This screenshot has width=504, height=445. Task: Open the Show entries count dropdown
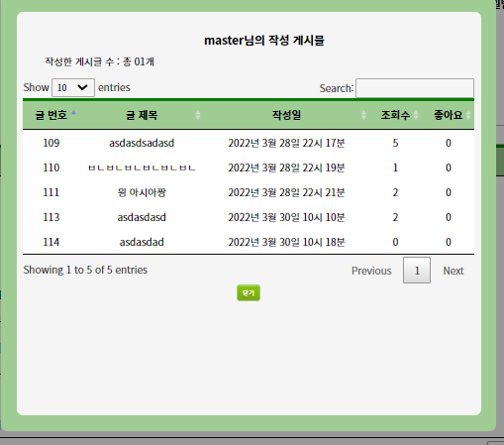73,87
